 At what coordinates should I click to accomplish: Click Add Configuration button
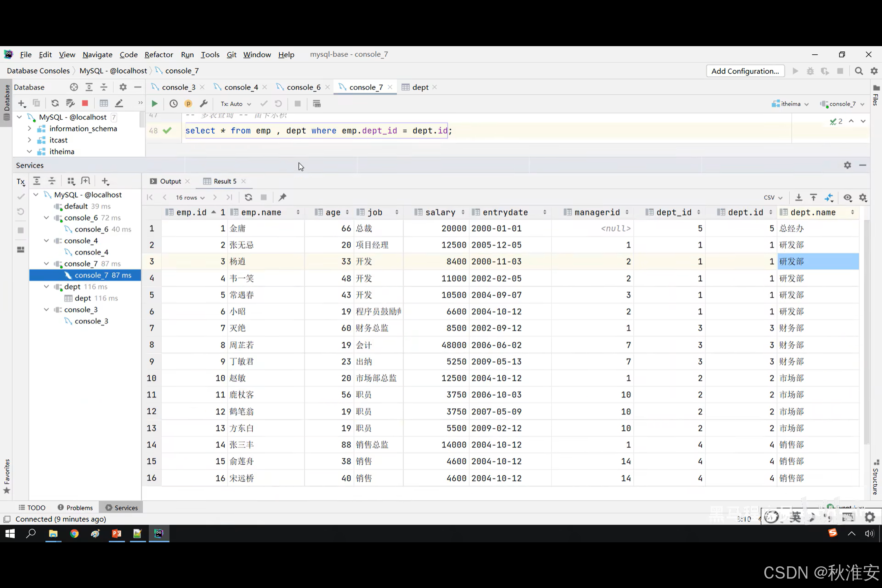[745, 71]
